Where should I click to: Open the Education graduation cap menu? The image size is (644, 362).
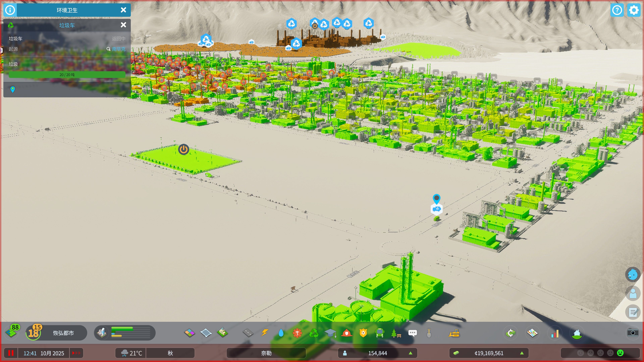[330, 333]
